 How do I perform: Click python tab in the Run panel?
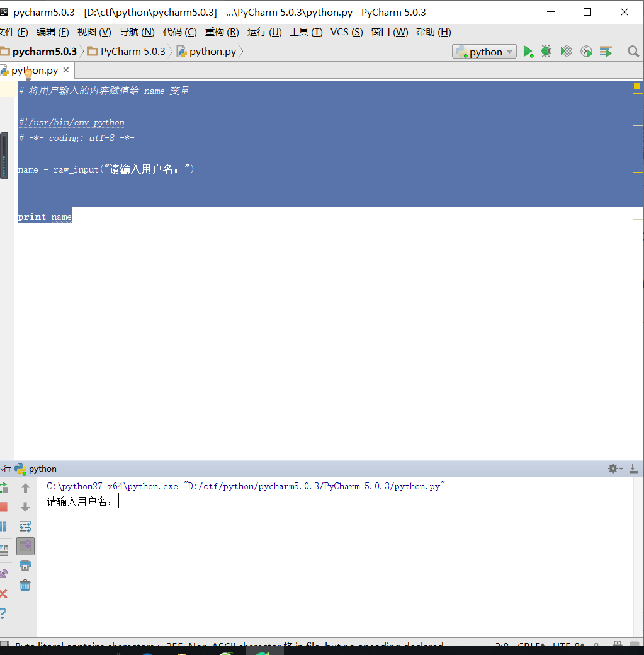(x=36, y=469)
